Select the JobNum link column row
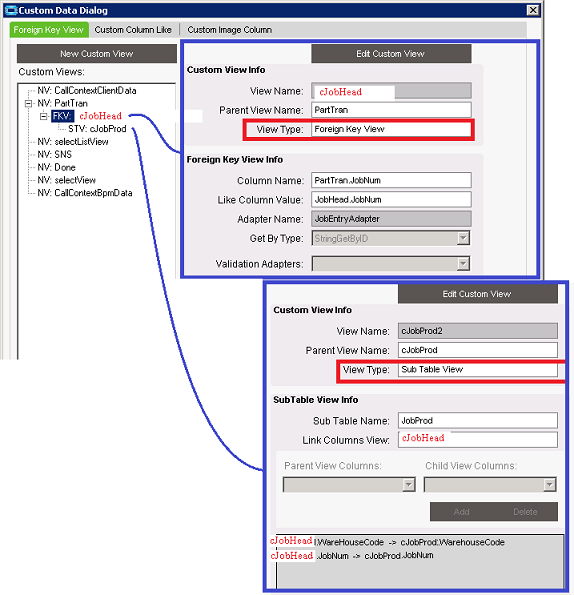This screenshot has width=574, height=595. 352,556
